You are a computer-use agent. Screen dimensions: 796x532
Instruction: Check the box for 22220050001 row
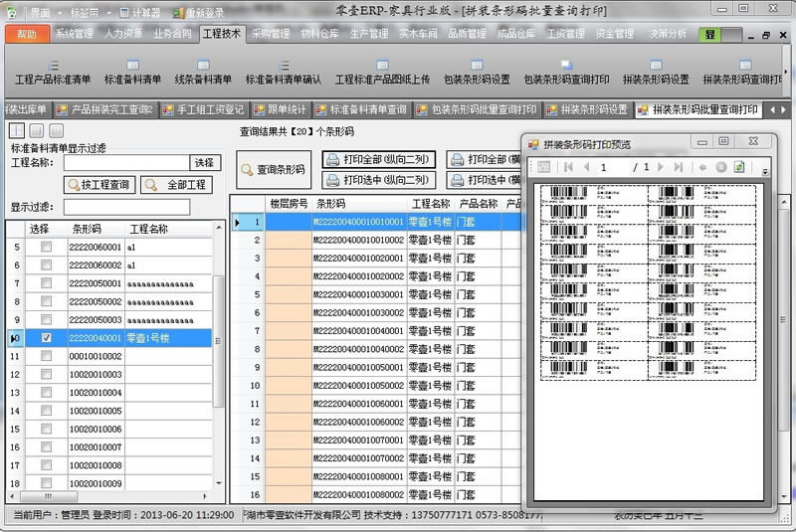(46, 283)
